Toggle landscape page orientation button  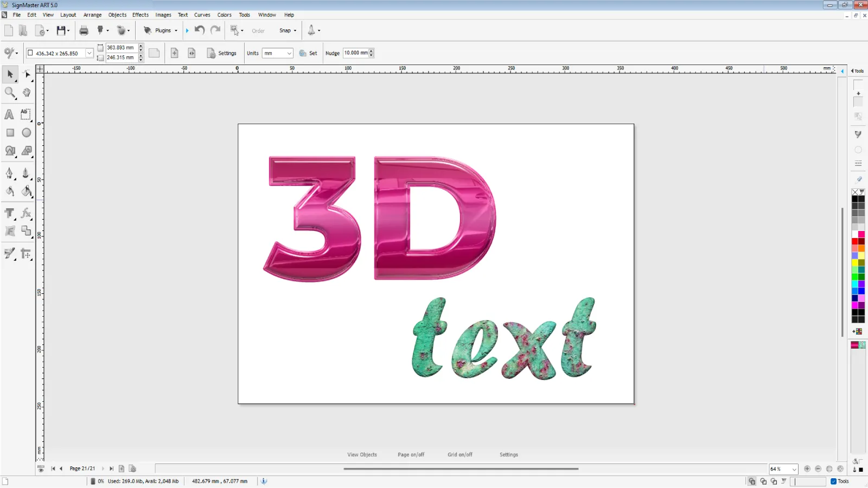point(154,53)
